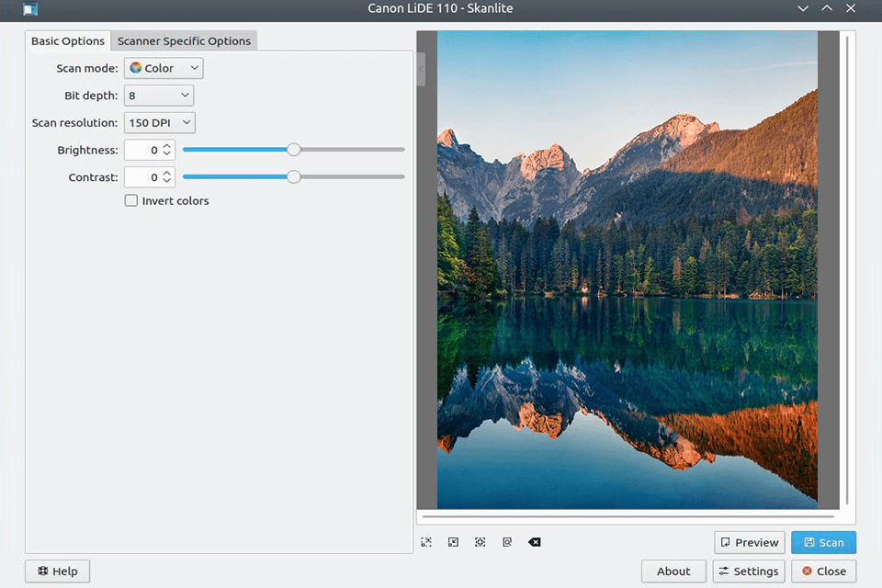Click the Help button
882x588 pixels.
(x=57, y=571)
